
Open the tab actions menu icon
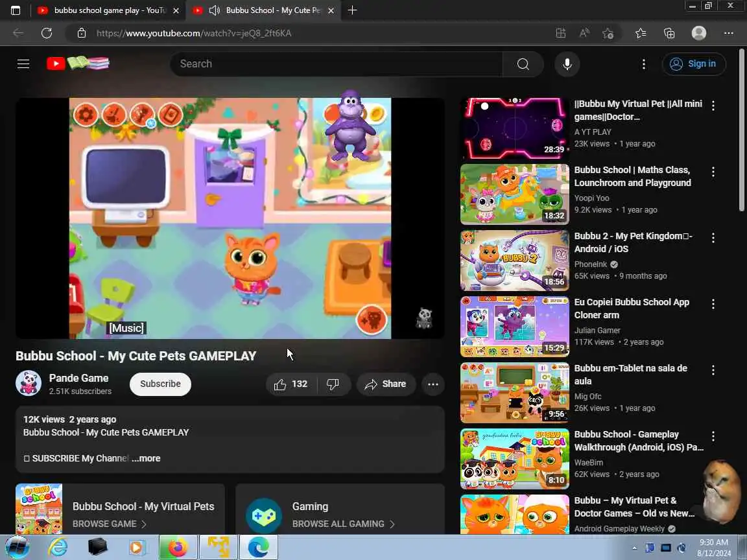tap(16, 10)
